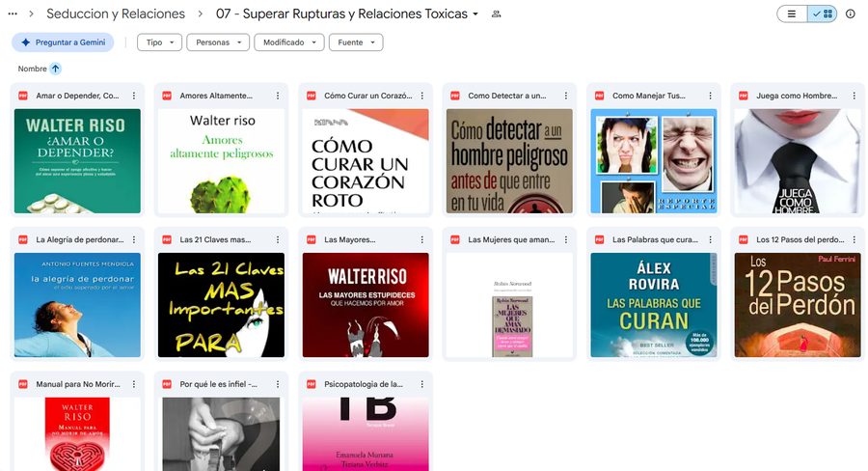Show folder details info icon
The width and height of the screenshot is (868, 471).
851,14
